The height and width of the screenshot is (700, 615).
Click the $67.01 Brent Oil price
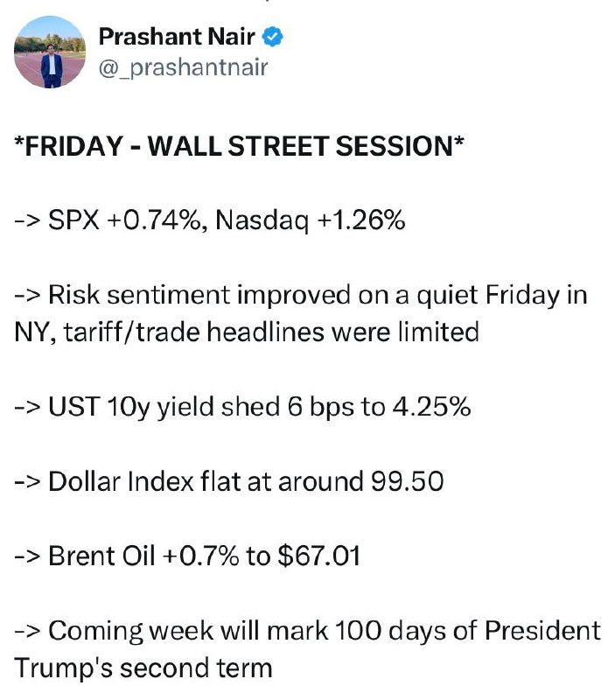tap(318, 556)
